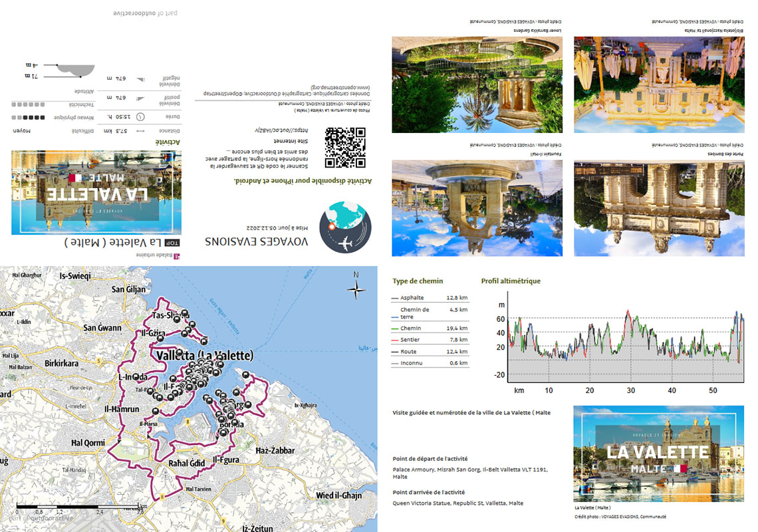The width and height of the screenshot is (758, 532).
Task: Click the '71 m' altitude value
Action: (31, 76)
